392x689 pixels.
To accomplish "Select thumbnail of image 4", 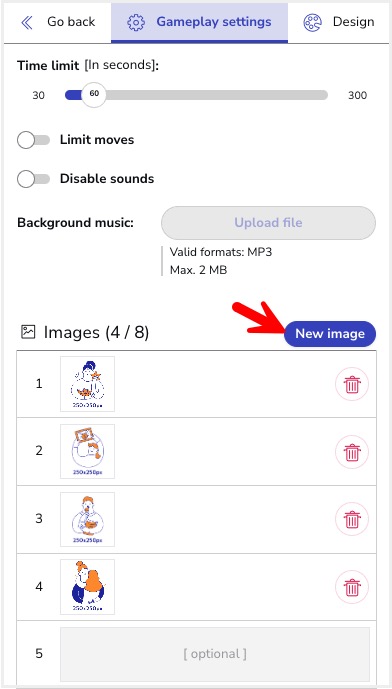I will pyautogui.click(x=87, y=587).
